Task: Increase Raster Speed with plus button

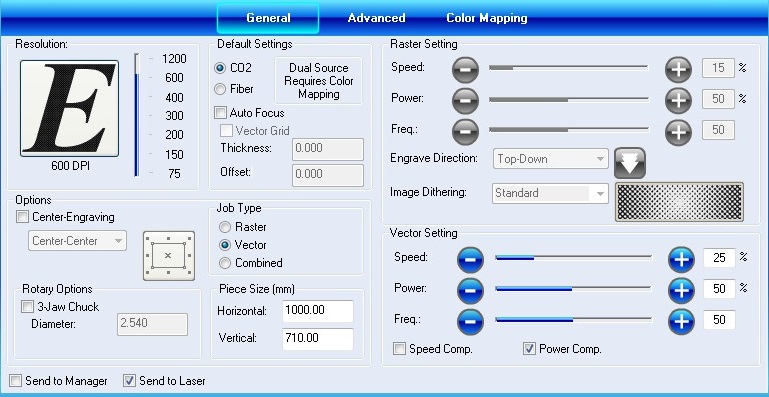Action: point(678,70)
